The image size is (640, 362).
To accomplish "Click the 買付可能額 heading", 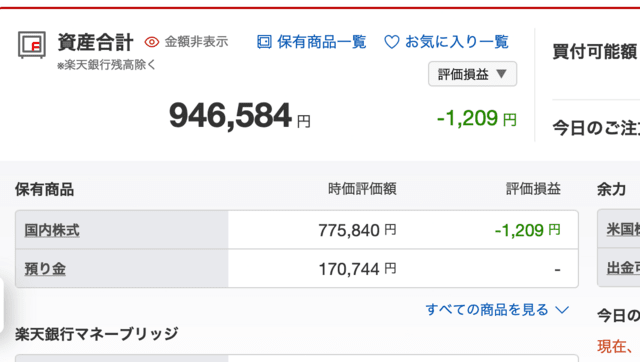I will tap(595, 52).
